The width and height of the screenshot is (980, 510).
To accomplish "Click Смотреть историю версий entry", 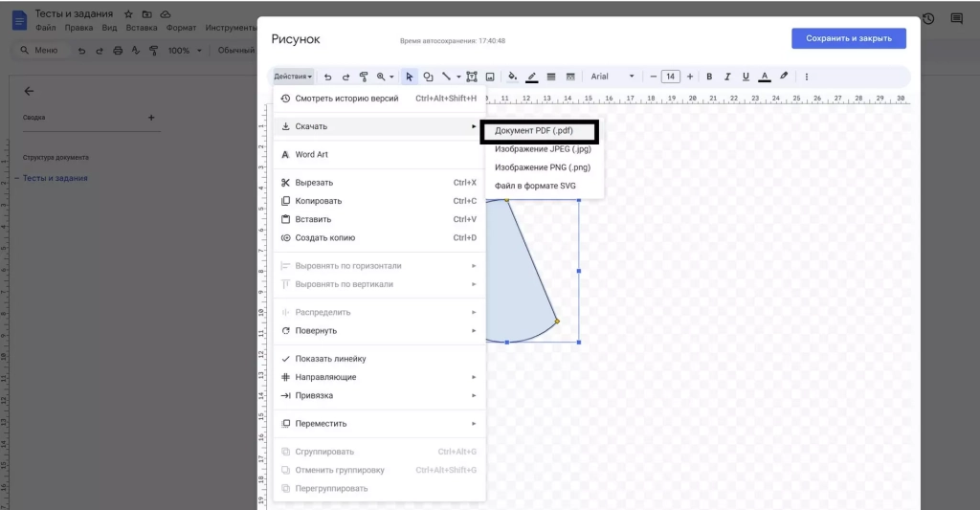I will [x=346, y=99].
